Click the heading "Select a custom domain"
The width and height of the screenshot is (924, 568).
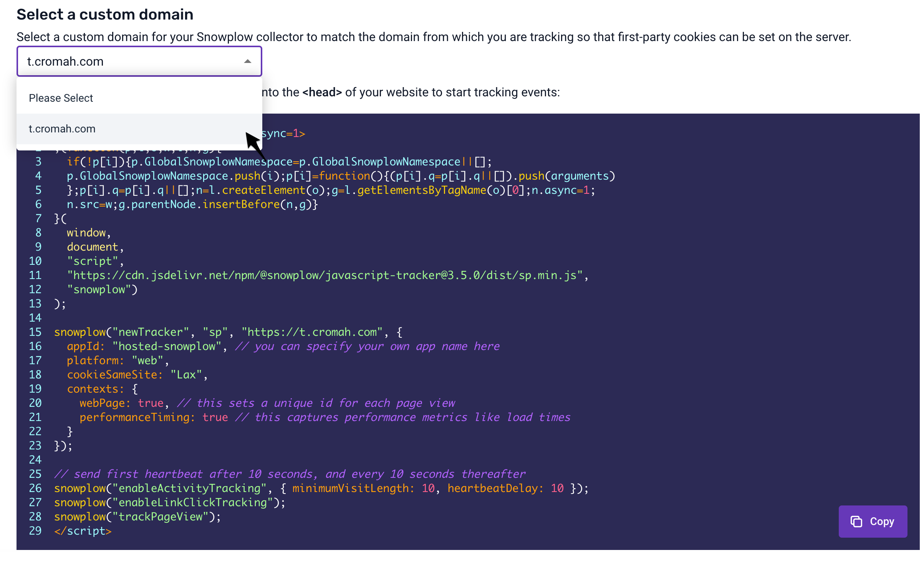105,14
